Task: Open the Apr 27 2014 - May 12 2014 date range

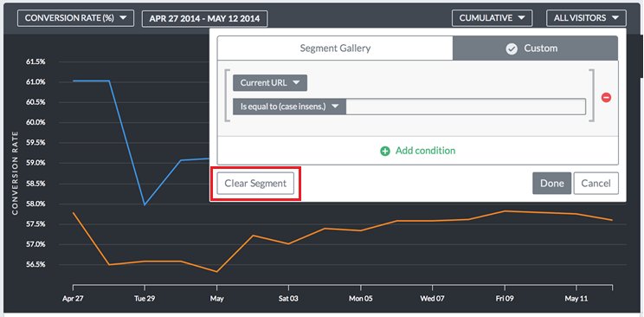Action: click(204, 19)
